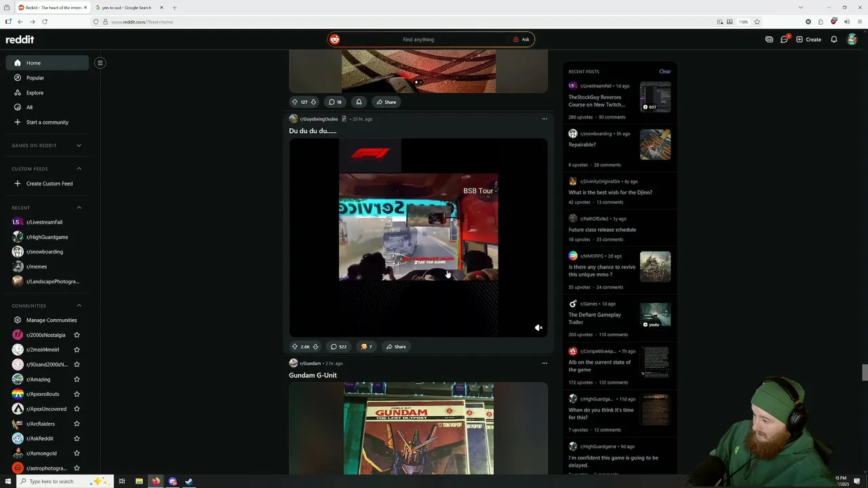868x488 pixels.
Task: Collapse the left navigation sidebar button
Action: (100, 63)
